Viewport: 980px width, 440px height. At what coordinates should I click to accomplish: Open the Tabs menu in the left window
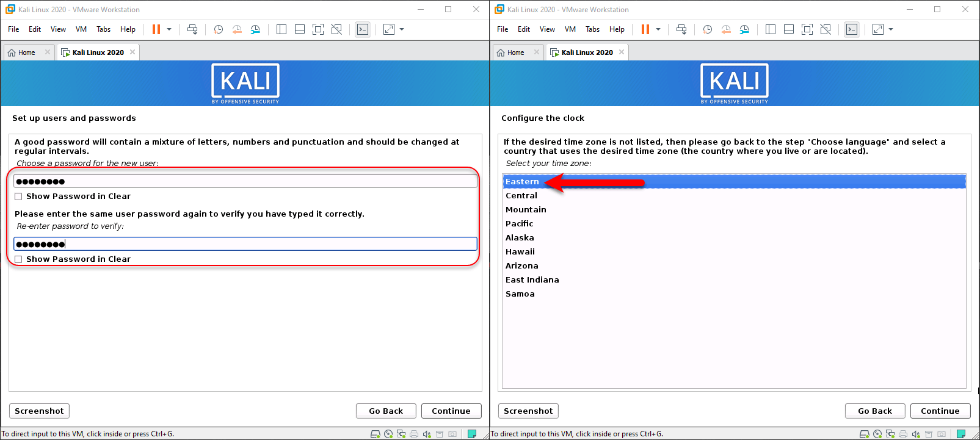tap(104, 29)
